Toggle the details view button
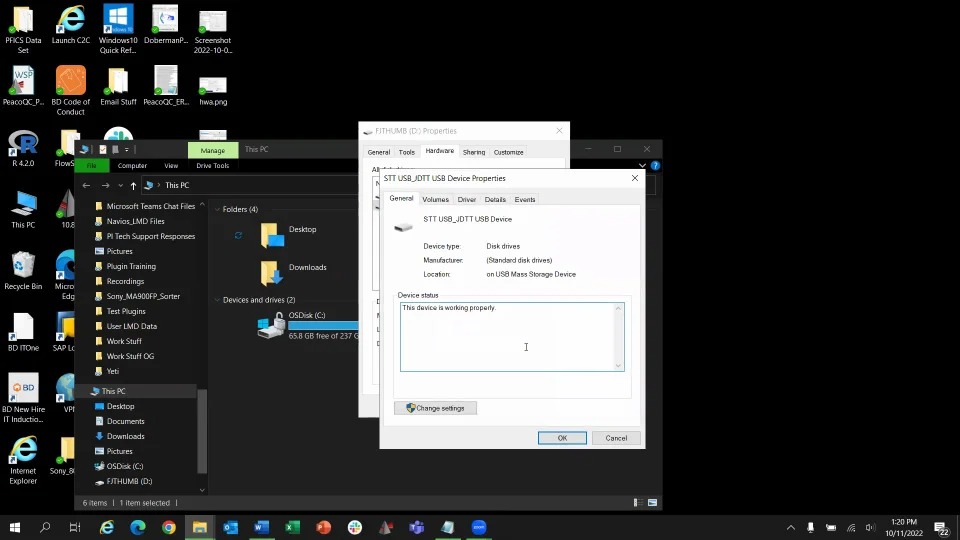 pos(637,503)
